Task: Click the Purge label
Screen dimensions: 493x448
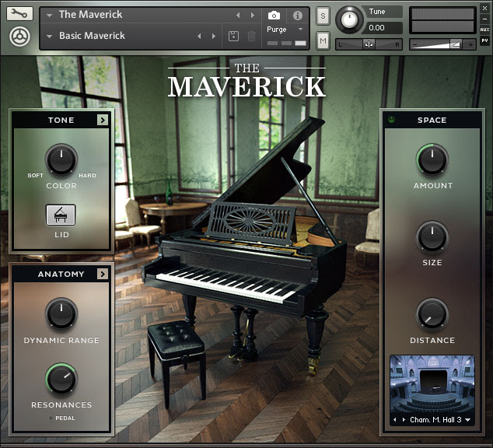Action: click(x=276, y=30)
